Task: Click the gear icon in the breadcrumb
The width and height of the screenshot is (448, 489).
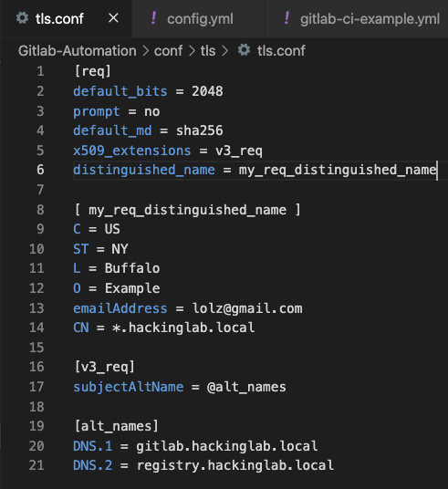Action: [244, 50]
